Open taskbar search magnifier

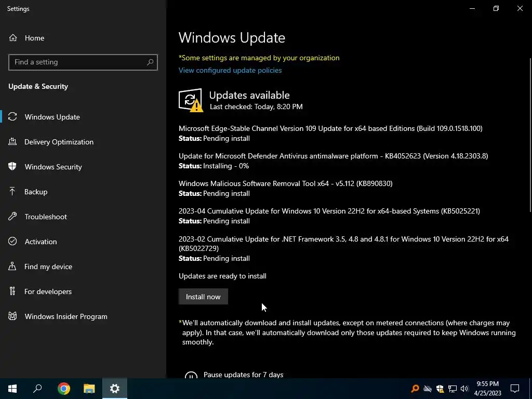[37, 389]
